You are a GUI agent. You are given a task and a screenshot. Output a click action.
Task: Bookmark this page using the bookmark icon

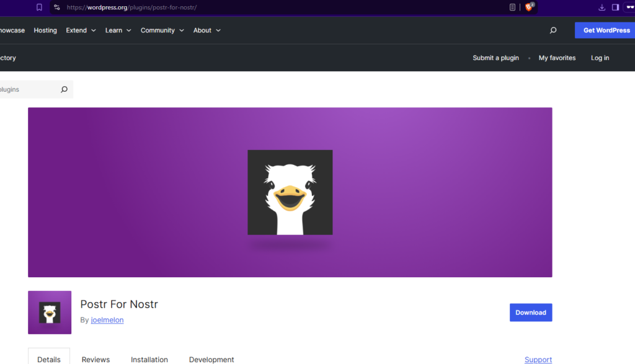click(x=39, y=7)
